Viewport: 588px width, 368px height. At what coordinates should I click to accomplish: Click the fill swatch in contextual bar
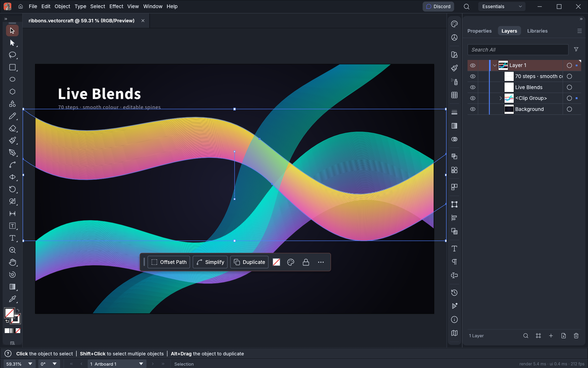276,262
